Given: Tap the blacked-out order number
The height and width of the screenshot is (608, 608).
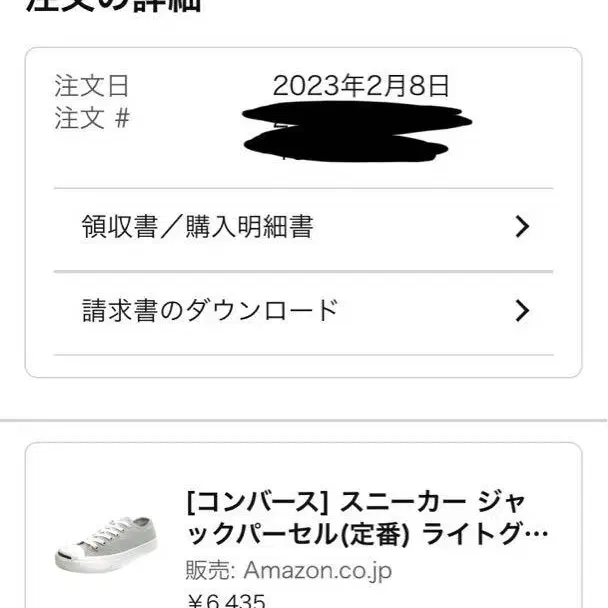Looking at the screenshot, I should 355,132.
